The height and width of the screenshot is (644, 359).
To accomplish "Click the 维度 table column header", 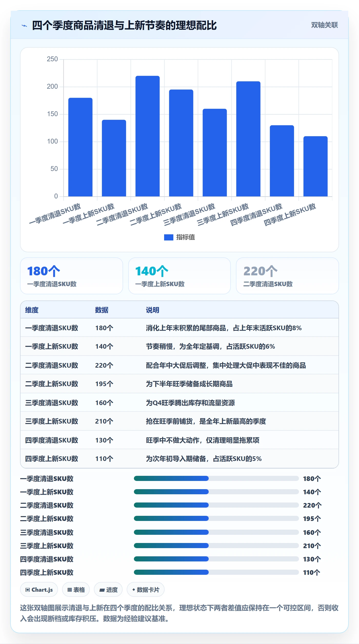I will (32, 310).
